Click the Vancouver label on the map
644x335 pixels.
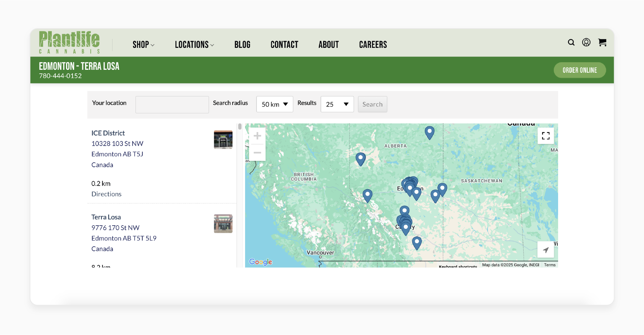[320, 253]
